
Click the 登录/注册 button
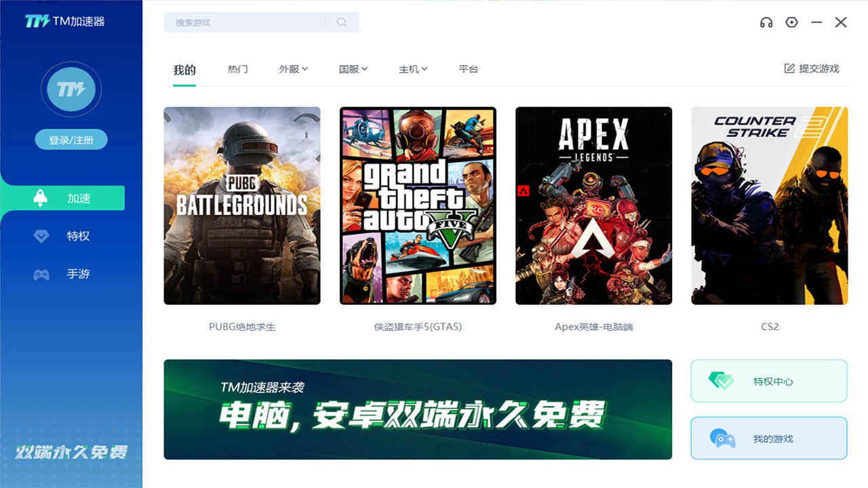[x=71, y=139]
